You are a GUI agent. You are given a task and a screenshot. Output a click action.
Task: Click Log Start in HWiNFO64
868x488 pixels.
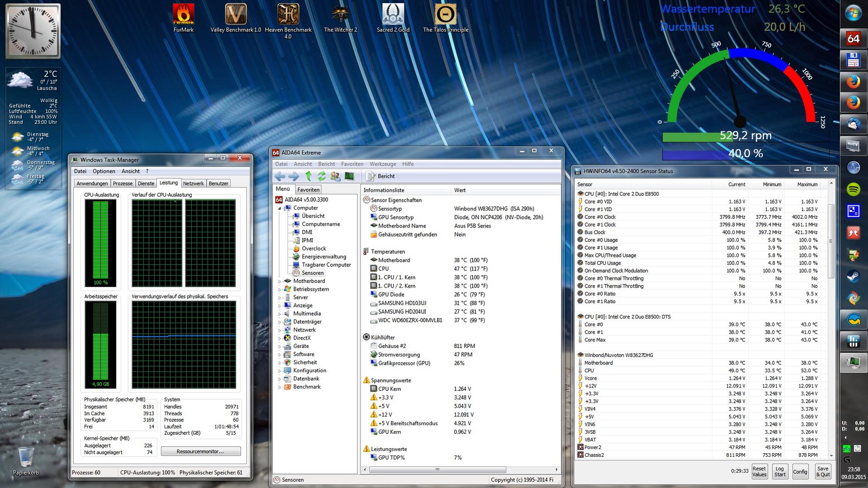pos(780,471)
